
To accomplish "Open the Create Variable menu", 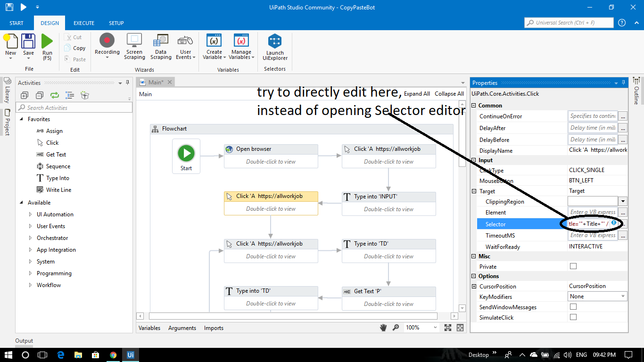I will click(x=214, y=46).
